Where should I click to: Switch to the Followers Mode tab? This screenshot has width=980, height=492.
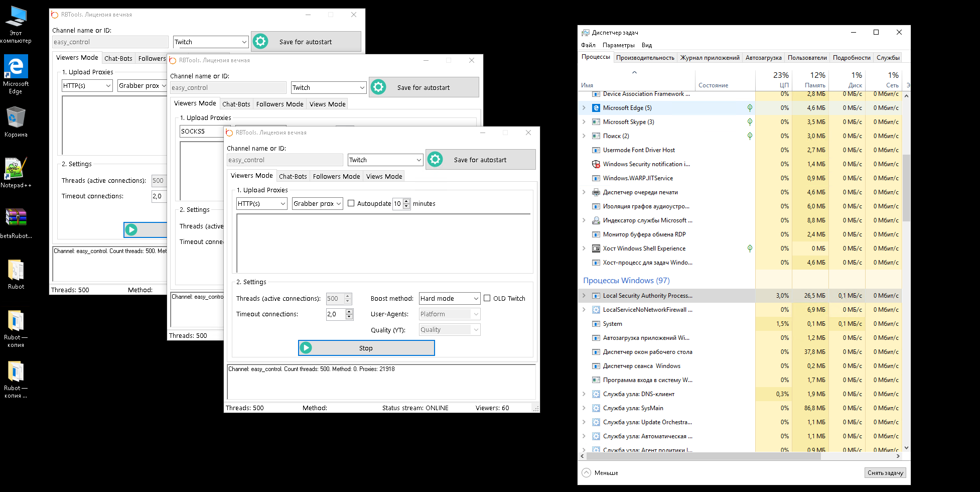click(336, 176)
